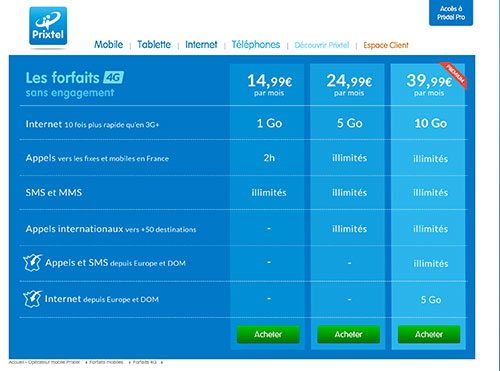This screenshot has height=371, width=500.
Task: Click illimités in the Appels vers les fixes row, 24,99€ plan
Action: [349, 158]
